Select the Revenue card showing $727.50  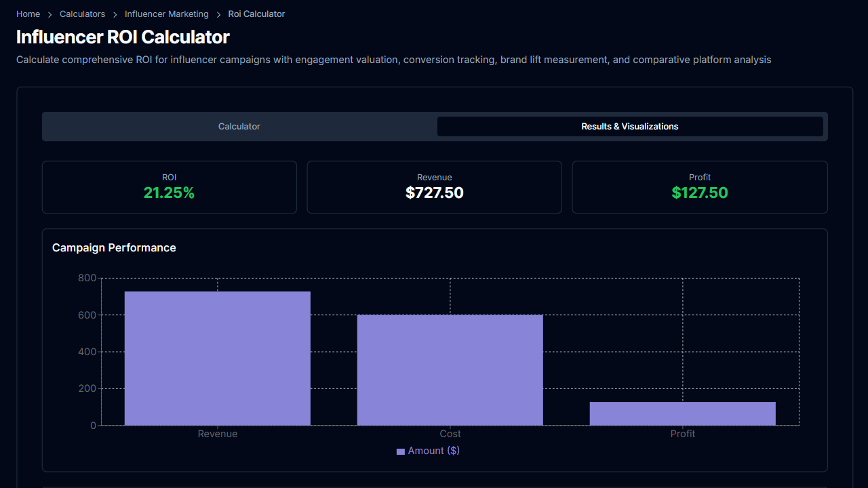coord(434,187)
